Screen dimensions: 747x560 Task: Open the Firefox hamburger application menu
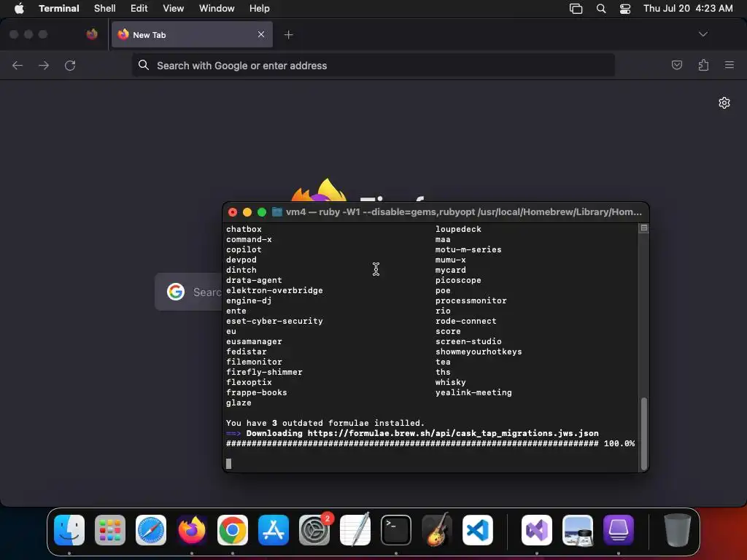(x=729, y=65)
